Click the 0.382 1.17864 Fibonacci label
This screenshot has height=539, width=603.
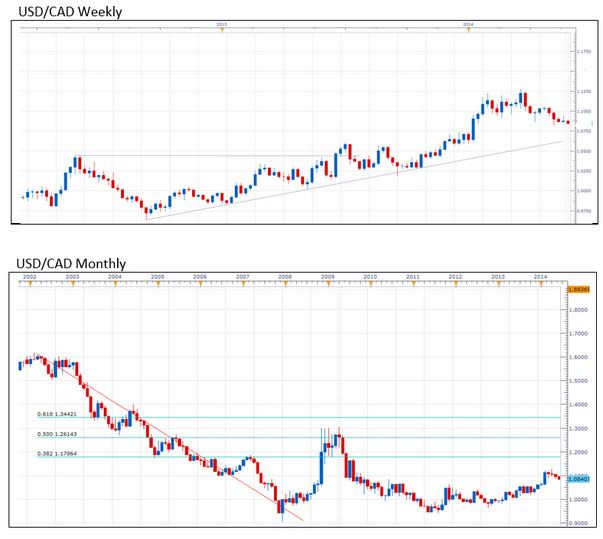click(x=57, y=454)
